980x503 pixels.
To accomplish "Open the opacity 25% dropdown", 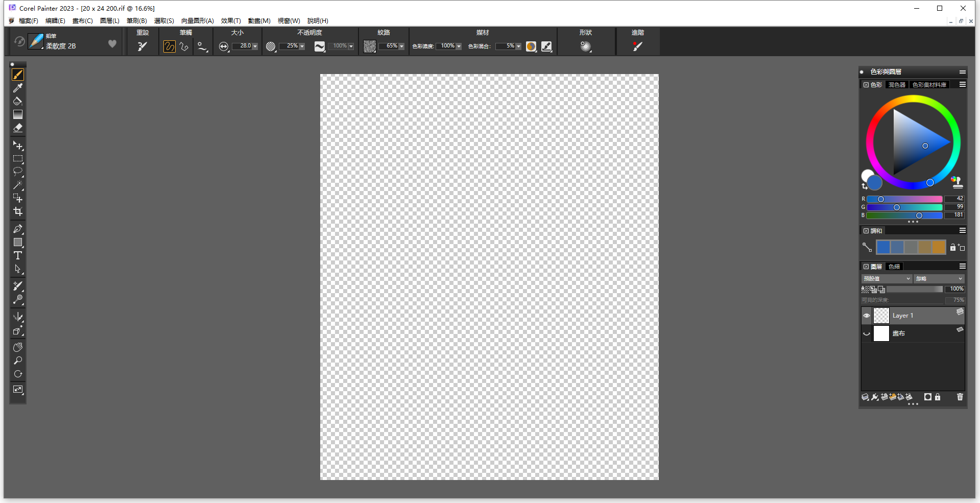I will (x=302, y=46).
